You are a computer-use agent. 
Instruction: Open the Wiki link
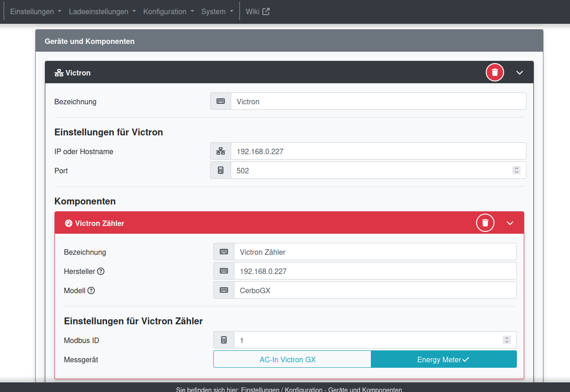tap(258, 11)
